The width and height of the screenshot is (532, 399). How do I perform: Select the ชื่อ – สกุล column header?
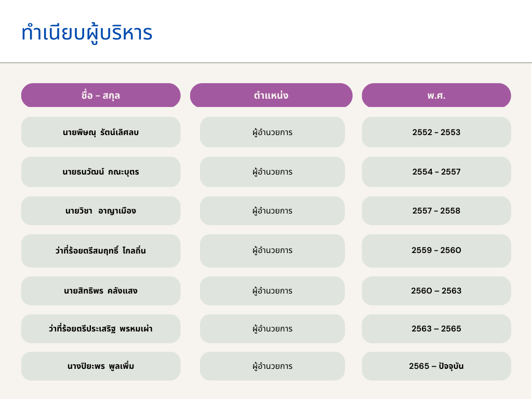click(101, 96)
